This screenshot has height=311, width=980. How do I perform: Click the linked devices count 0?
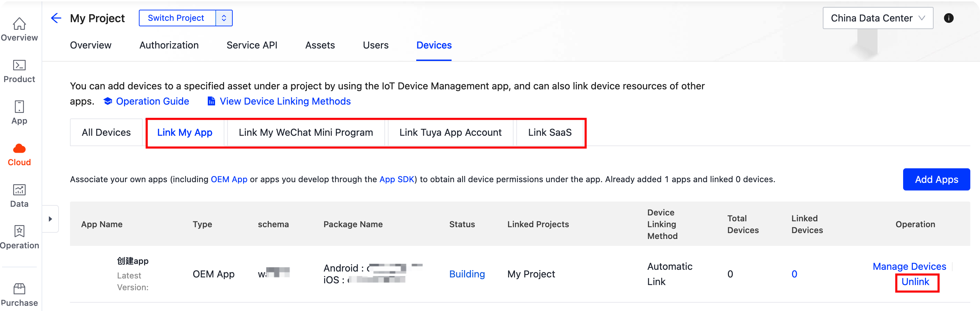pos(794,274)
